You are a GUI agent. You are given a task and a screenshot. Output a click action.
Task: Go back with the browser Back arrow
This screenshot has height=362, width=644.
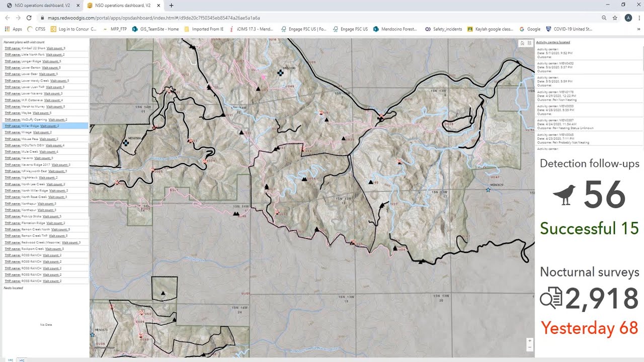8,18
